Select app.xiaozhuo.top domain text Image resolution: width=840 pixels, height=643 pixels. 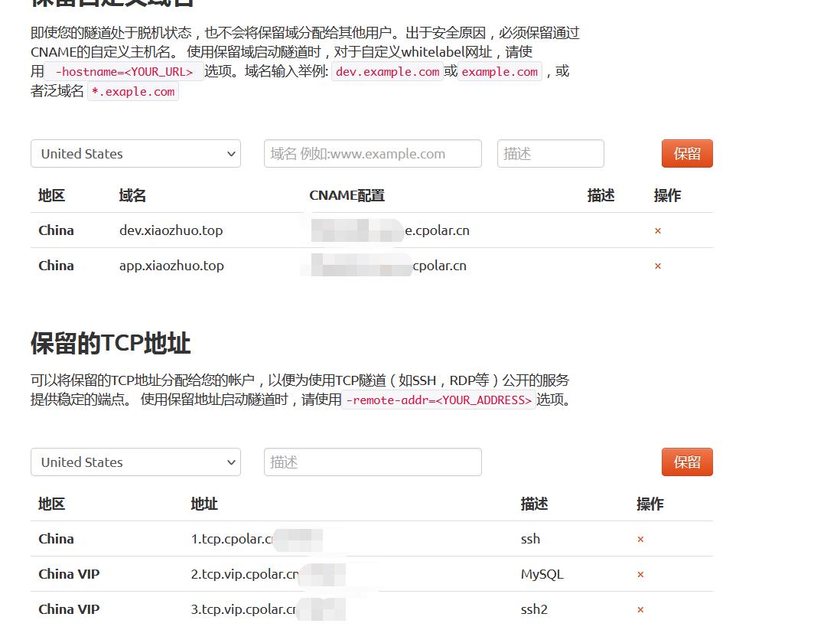point(171,266)
